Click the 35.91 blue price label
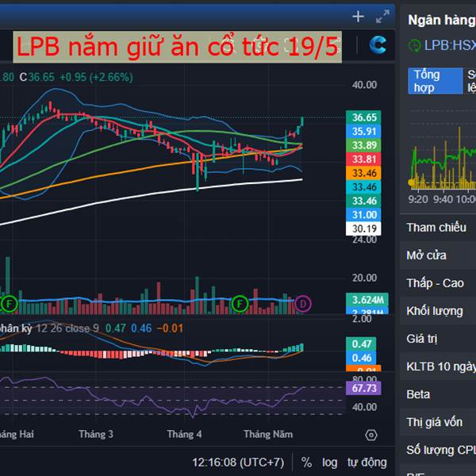The image size is (476, 476). coord(363,131)
